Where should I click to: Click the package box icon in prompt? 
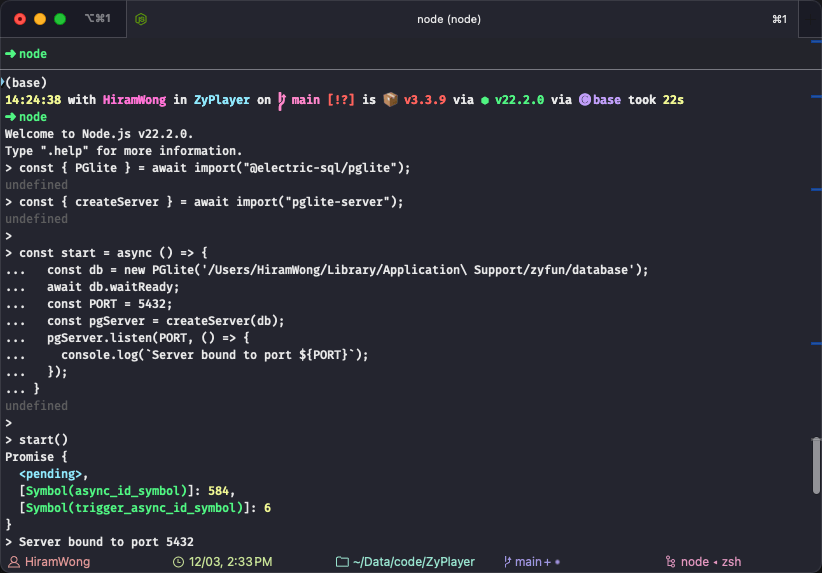[x=390, y=100]
